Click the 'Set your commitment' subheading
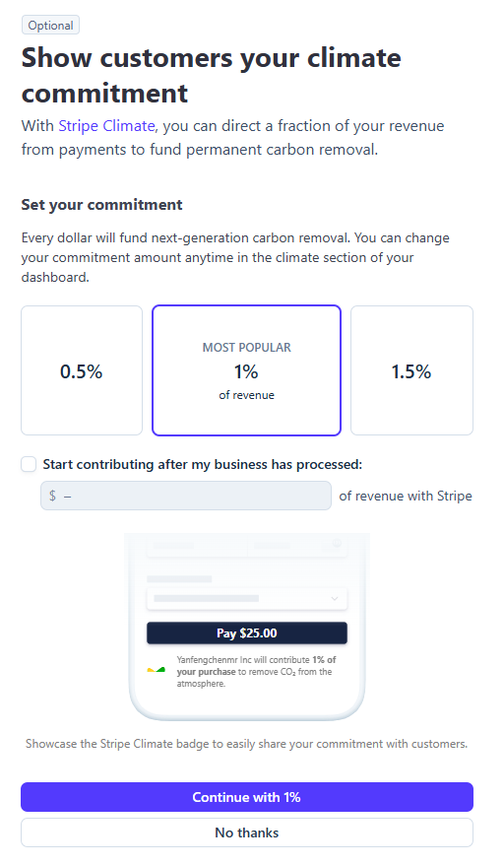This screenshot has height=865, width=504. pyautogui.click(x=102, y=205)
